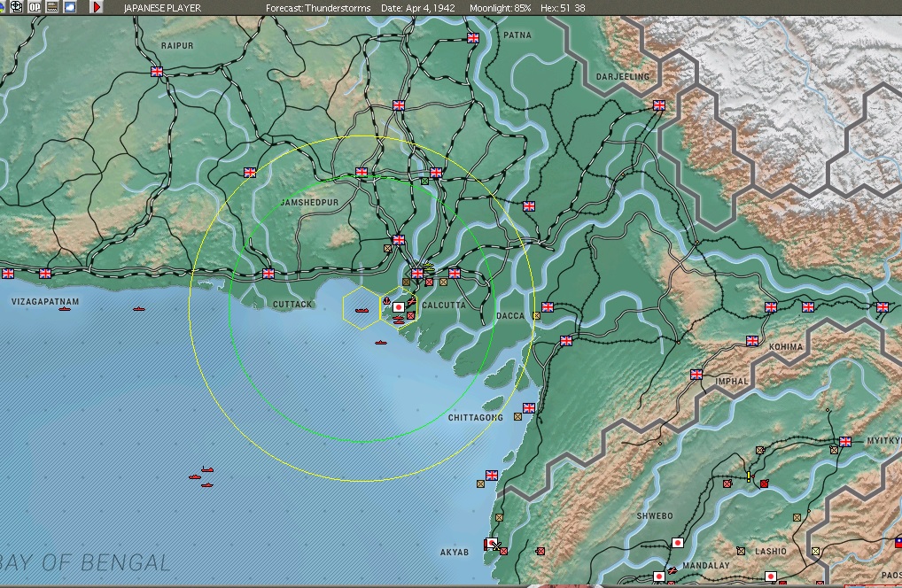Select the British flag just east of Calcutta
The height and width of the screenshot is (588, 902).
coord(455,273)
